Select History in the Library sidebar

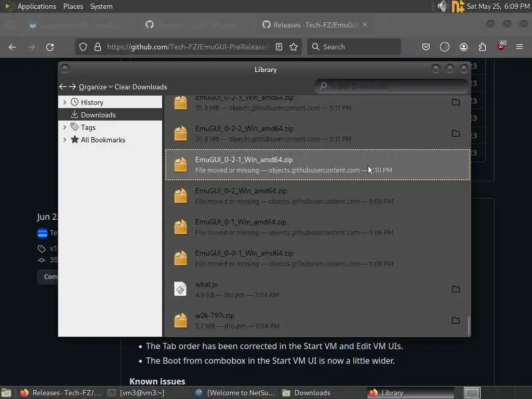[x=92, y=102]
